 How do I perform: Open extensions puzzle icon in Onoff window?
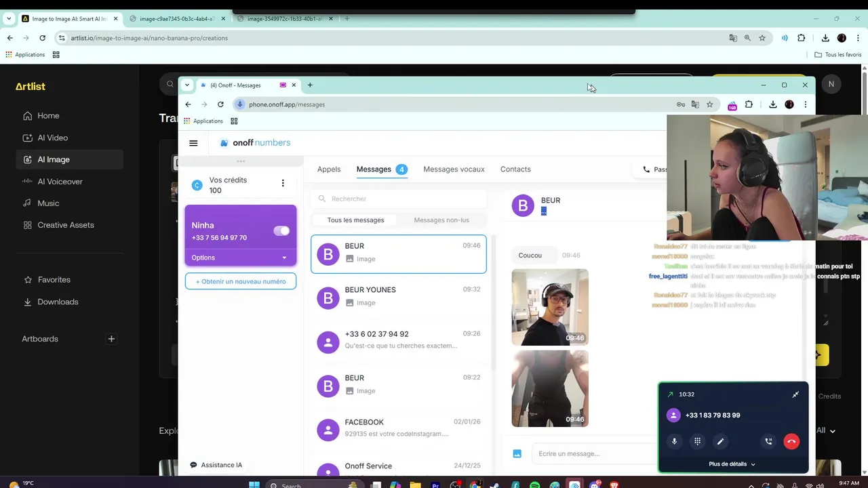(749, 104)
